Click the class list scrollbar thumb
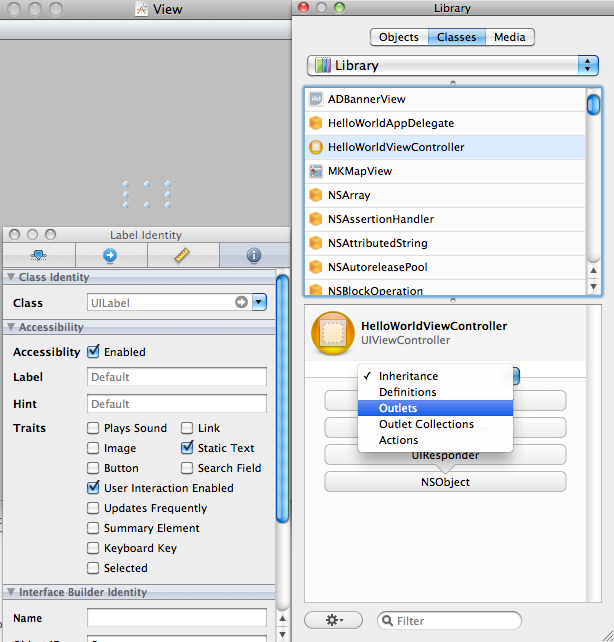This screenshot has width=614, height=642. tap(593, 104)
